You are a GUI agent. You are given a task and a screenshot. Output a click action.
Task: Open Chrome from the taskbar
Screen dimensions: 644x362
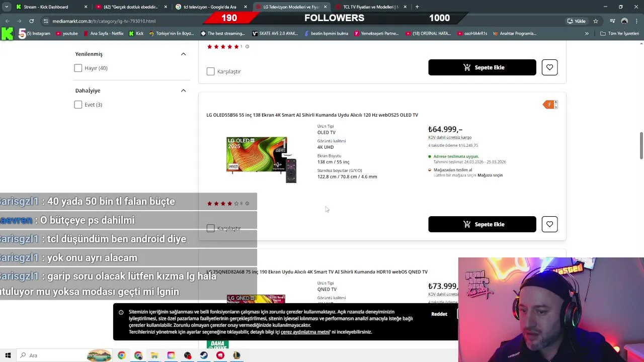click(121, 355)
